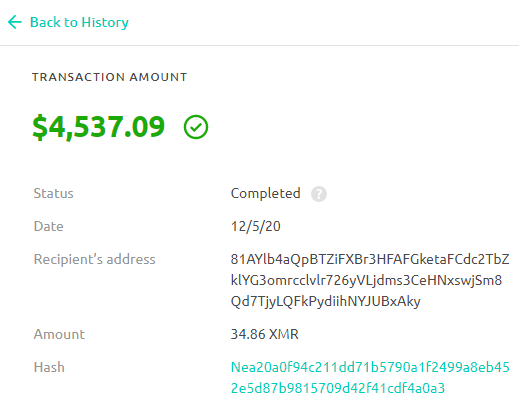Click the Recipient's address label
The image size is (519, 405).
(94, 259)
